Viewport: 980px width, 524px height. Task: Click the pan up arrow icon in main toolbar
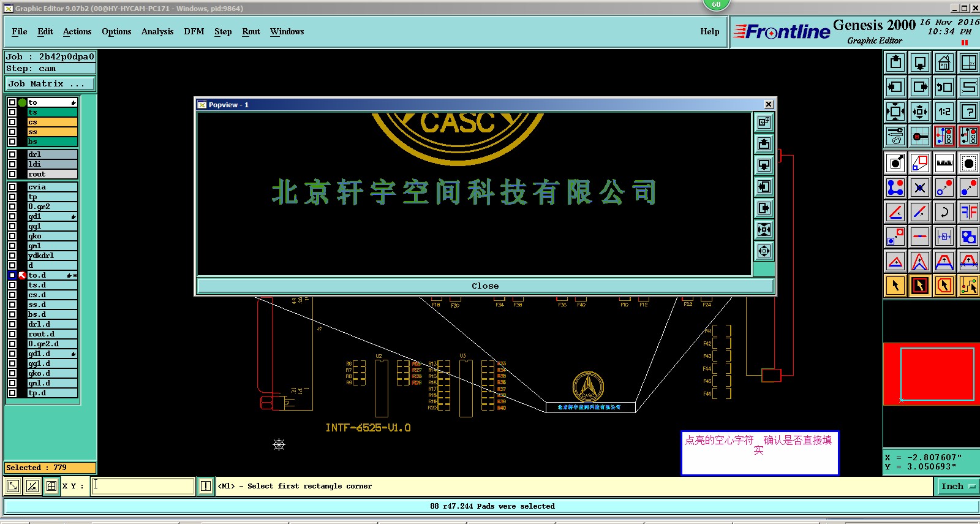(x=895, y=63)
